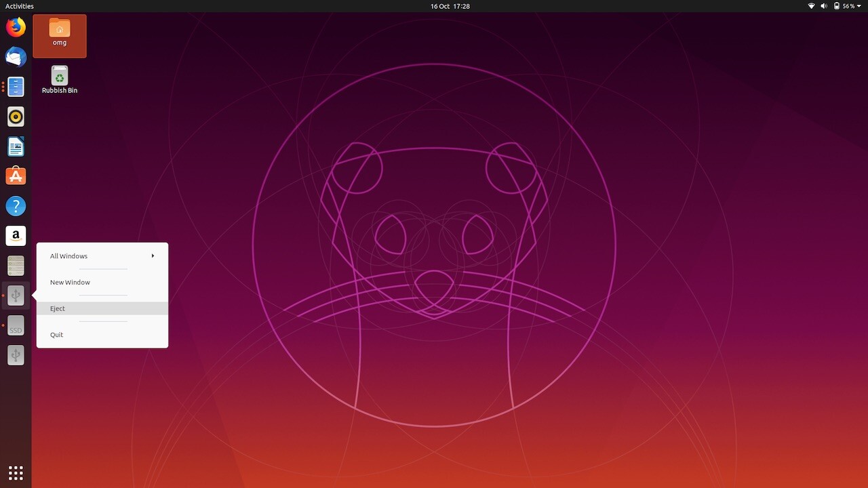Open the Activities overview
The height and width of the screenshot is (488, 868).
(20, 6)
